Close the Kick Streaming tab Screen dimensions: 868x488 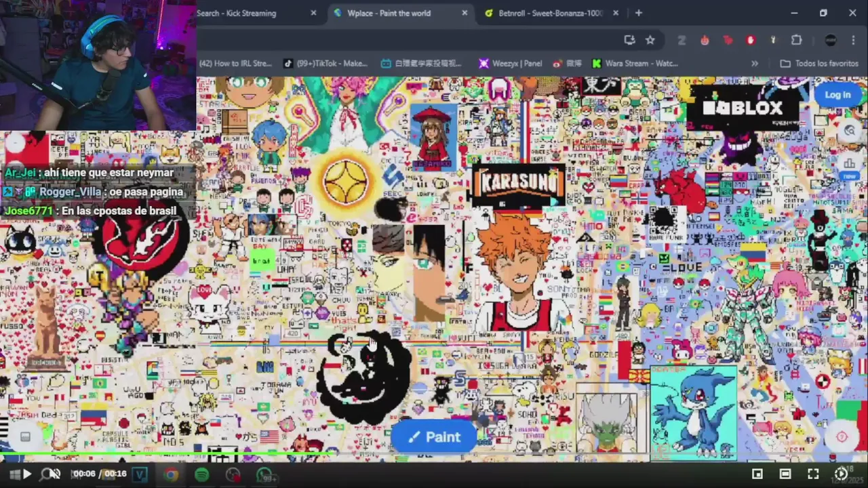[x=313, y=13]
